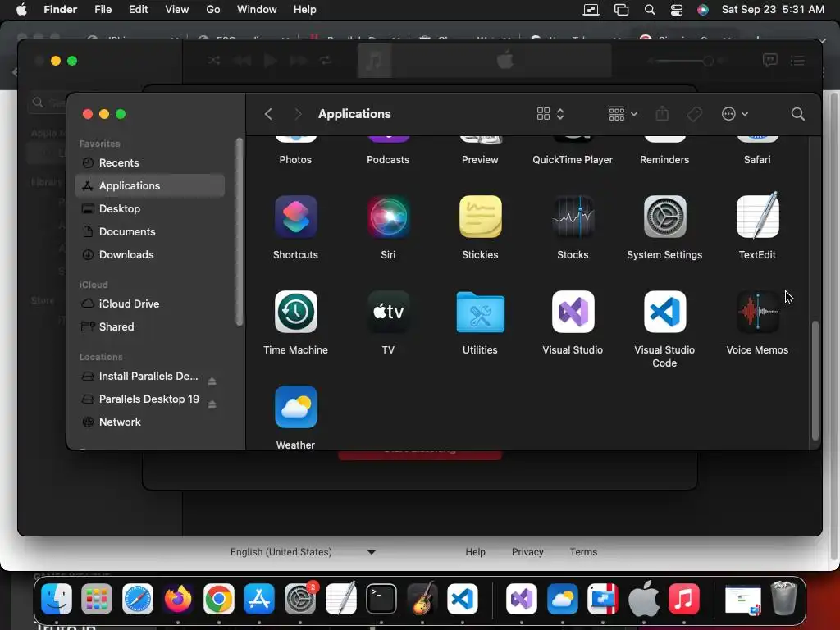The width and height of the screenshot is (840, 630).
Task: Click the Quick Look file icon in the Dock
Action: coord(743,600)
